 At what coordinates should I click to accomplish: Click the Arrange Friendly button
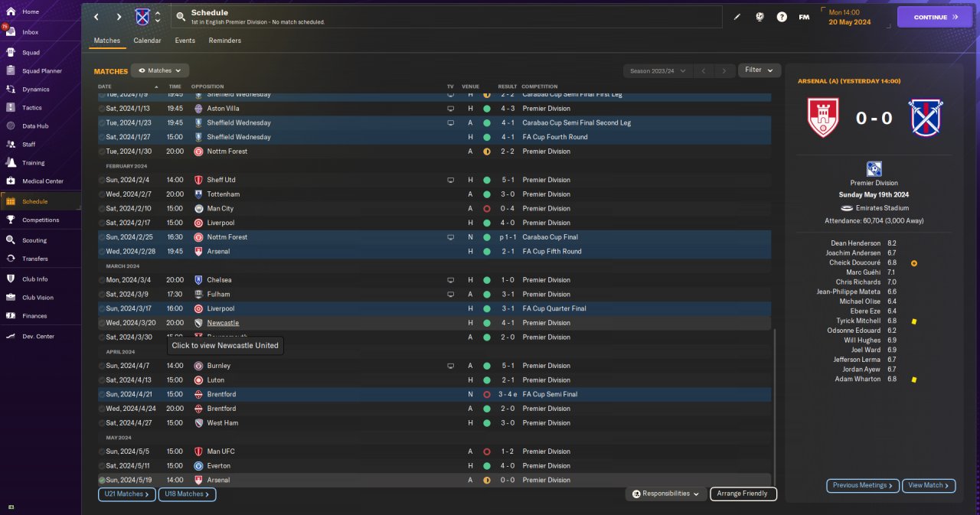(x=743, y=494)
